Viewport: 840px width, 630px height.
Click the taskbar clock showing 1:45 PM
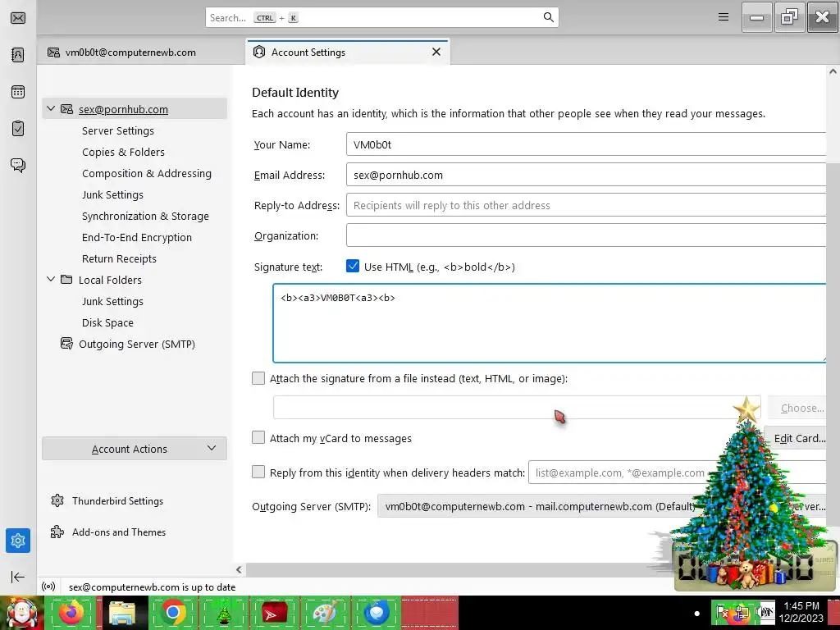click(x=801, y=612)
